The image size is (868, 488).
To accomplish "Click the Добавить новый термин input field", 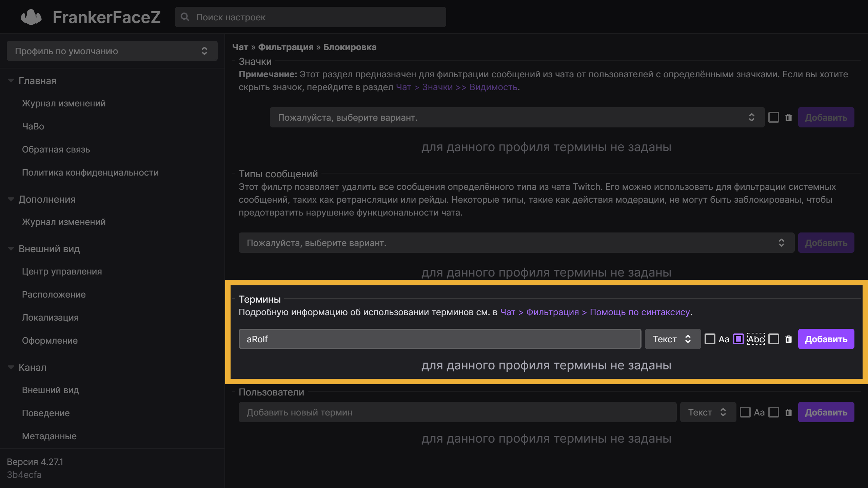I will click(457, 412).
